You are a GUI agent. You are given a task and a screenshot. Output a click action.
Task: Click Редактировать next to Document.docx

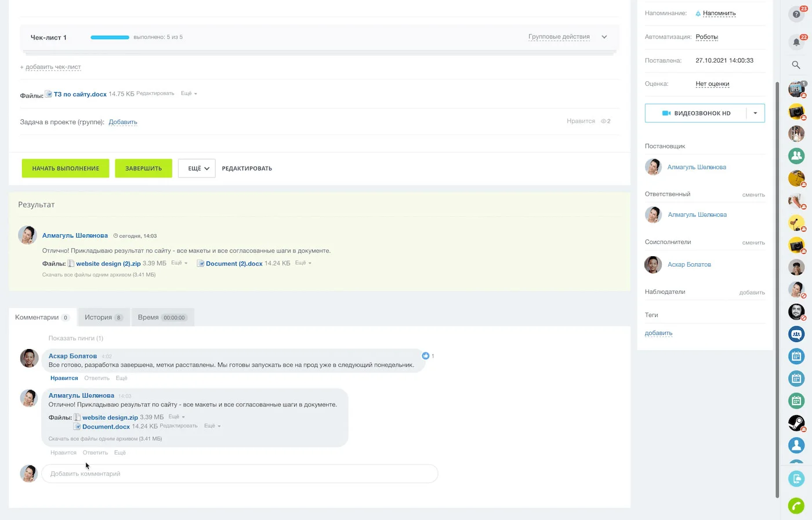(x=179, y=426)
